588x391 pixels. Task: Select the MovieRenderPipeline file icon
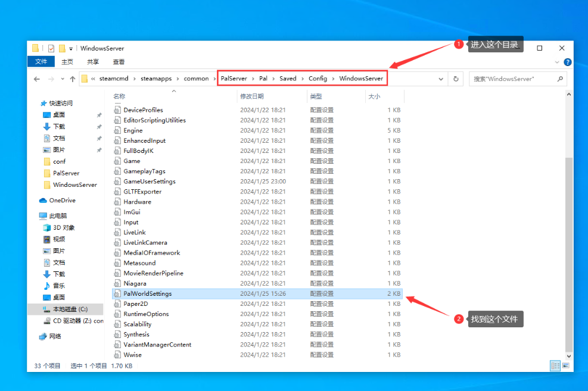coord(117,273)
